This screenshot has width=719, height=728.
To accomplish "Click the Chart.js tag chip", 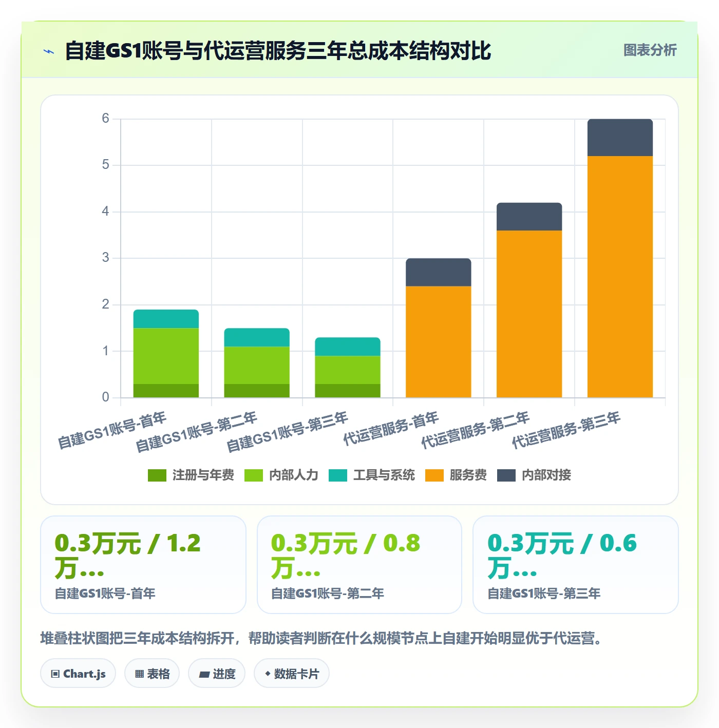I will tap(78, 674).
